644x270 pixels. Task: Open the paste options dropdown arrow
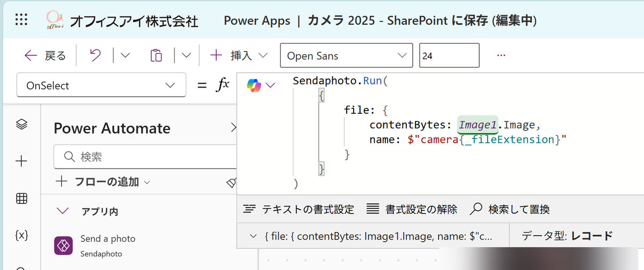coord(186,55)
